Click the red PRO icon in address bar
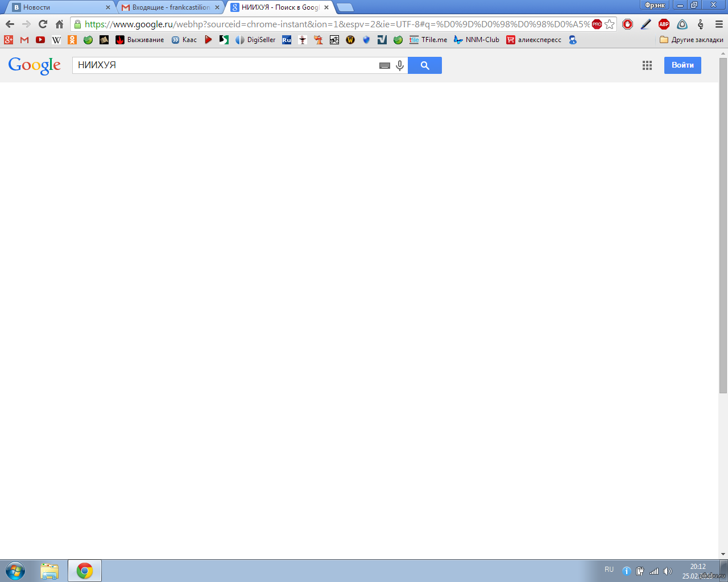 [x=597, y=24]
